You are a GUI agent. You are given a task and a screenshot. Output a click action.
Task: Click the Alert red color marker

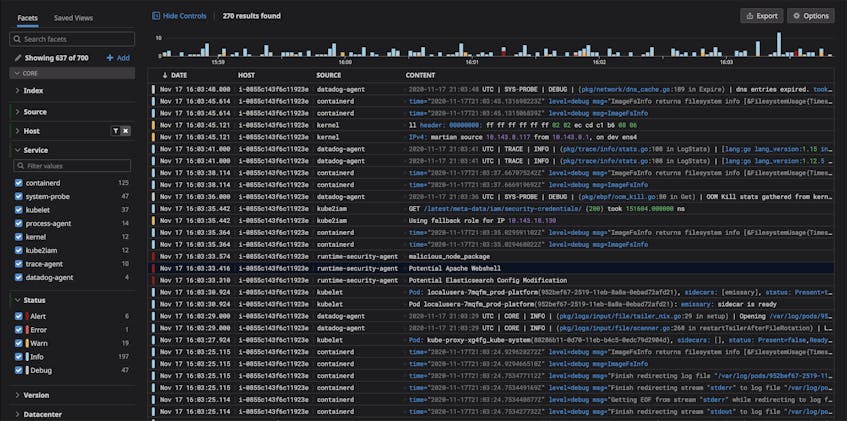pyautogui.click(x=27, y=317)
